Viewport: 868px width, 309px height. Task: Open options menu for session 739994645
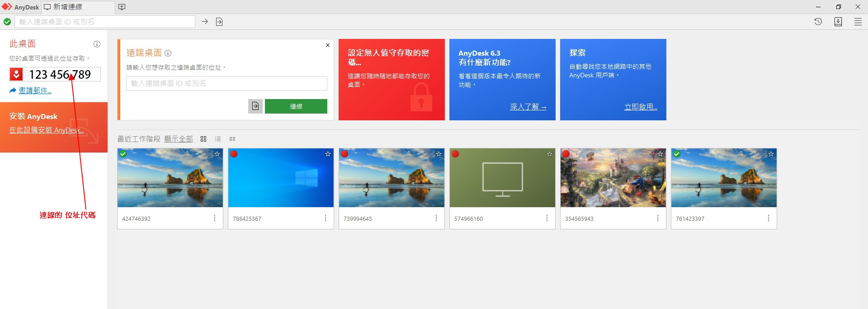436,219
